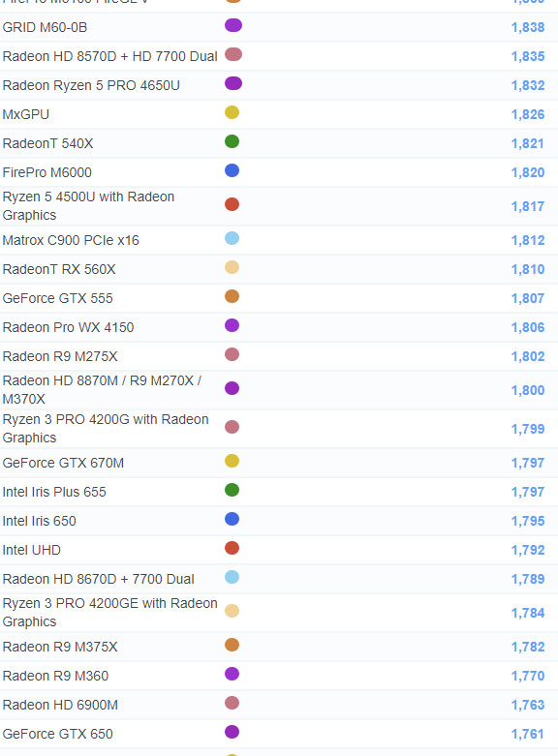
Task: Open GRID M60-0B entry
Action: pos(45,27)
